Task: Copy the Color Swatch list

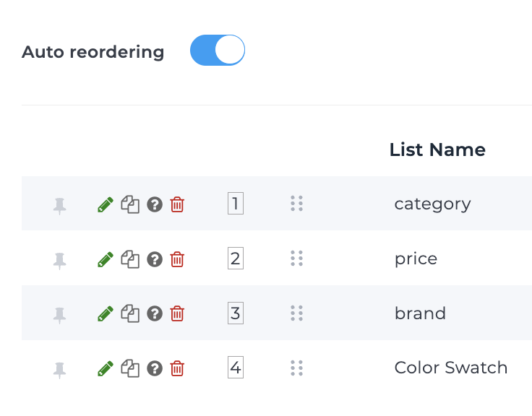Action: point(130,368)
